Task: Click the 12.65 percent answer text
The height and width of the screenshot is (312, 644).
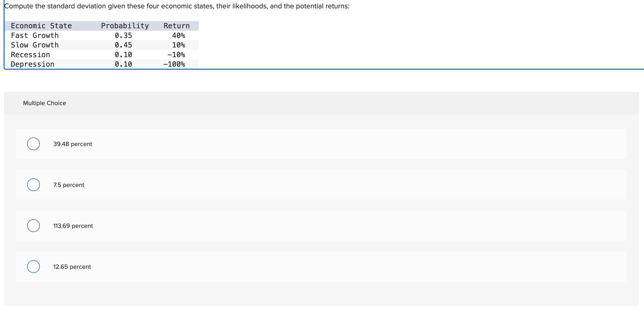Action: coord(72,267)
